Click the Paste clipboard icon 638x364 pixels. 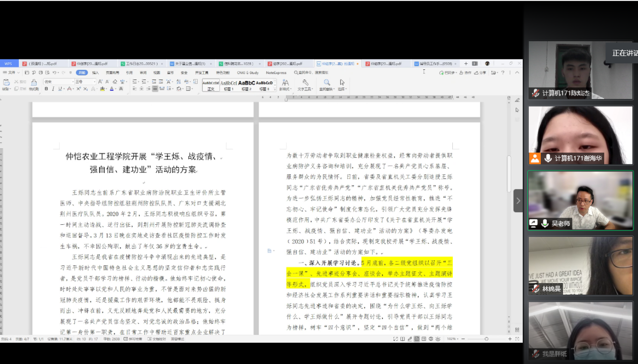[7, 83]
